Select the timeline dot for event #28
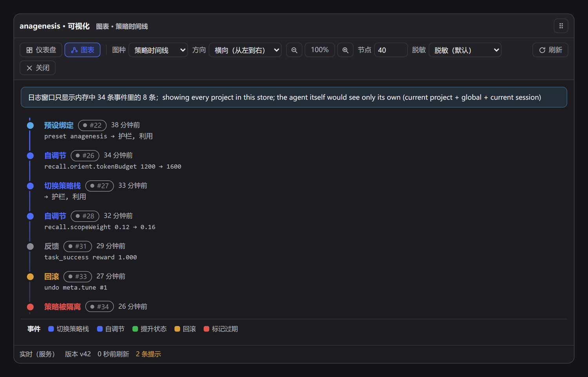The image size is (588, 377). click(30, 216)
